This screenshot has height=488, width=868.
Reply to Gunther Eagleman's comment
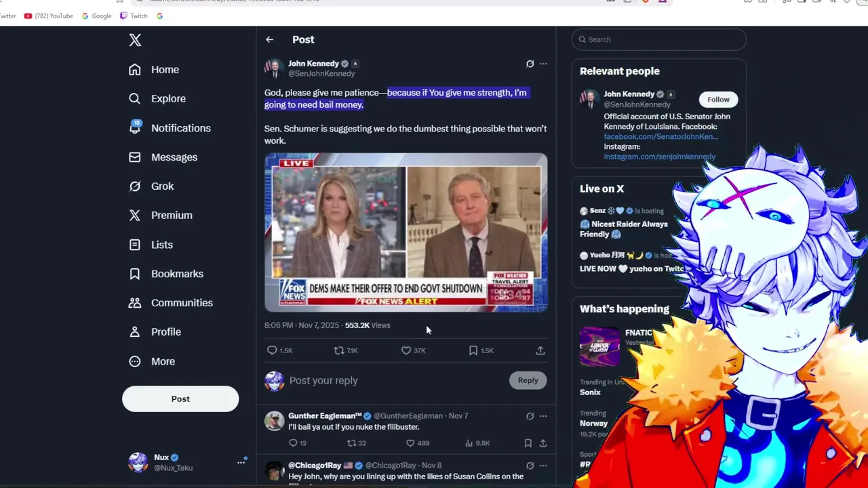click(298, 443)
